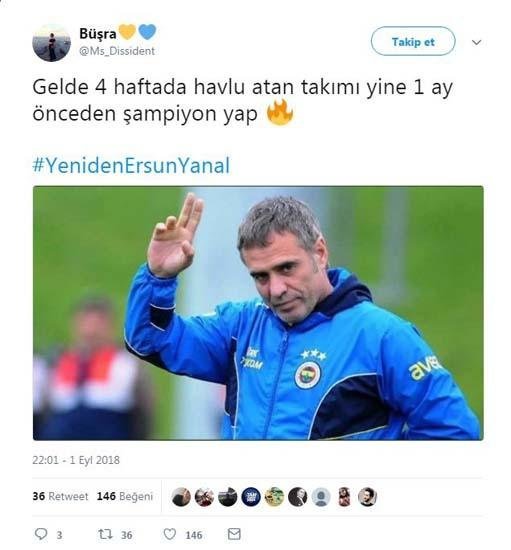The width and height of the screenshot is (511, 550).
Task: Open Büşra's profile avatar picture
Action: point(52,43)
